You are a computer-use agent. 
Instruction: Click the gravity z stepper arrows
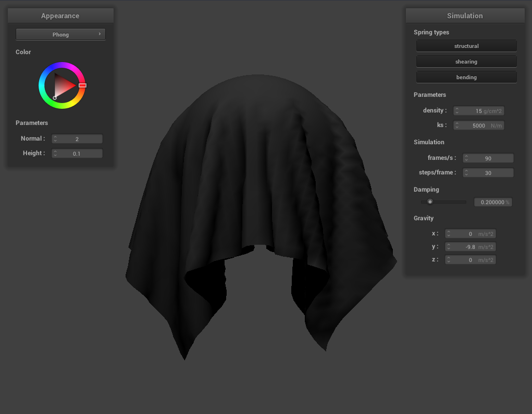(x=449, y=260)
